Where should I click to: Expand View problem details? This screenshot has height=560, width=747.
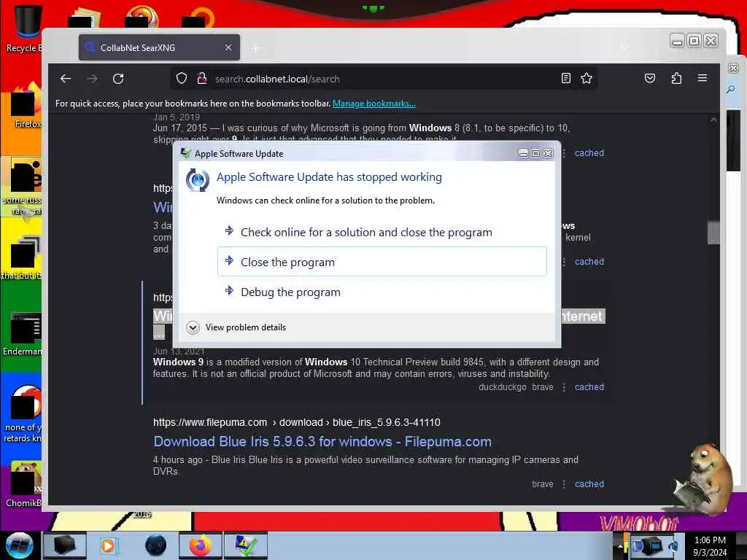237,327
